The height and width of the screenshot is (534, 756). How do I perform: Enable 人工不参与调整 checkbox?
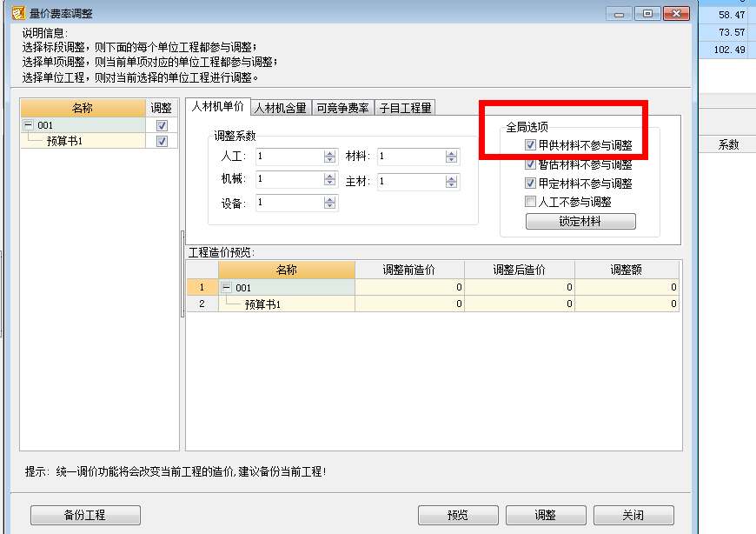tap(530, 202)
